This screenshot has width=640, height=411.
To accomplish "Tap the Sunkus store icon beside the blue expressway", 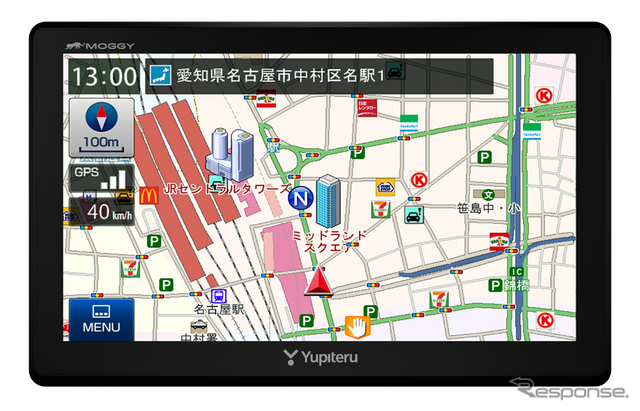I will (499, 241).
